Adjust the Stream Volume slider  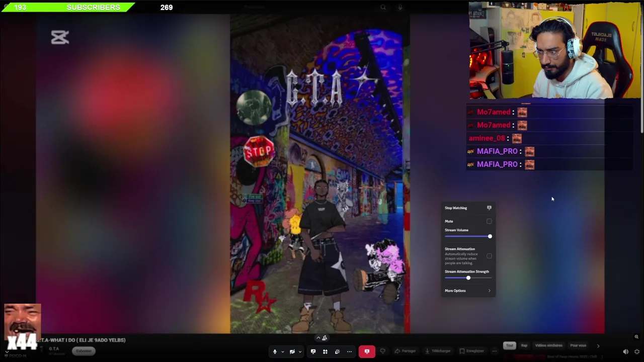coord(468,236)
